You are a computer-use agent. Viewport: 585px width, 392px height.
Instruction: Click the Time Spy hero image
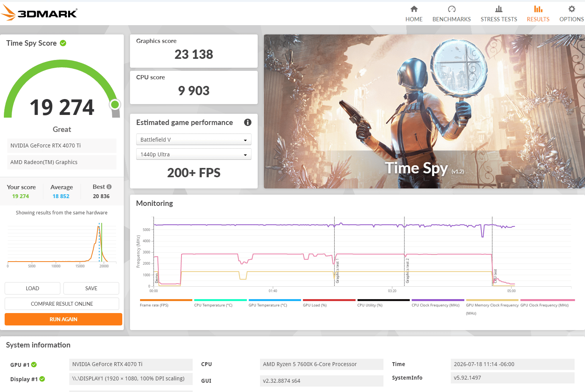coord(424,111)
